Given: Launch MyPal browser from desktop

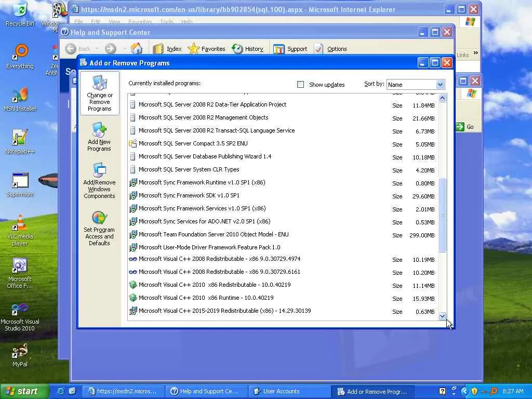Looking at the screenshot, I should click(x=20, y=355).
